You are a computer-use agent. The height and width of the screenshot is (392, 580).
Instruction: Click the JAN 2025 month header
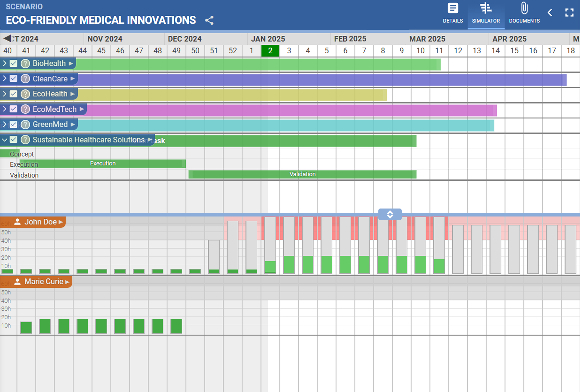[x=268, y=39]
